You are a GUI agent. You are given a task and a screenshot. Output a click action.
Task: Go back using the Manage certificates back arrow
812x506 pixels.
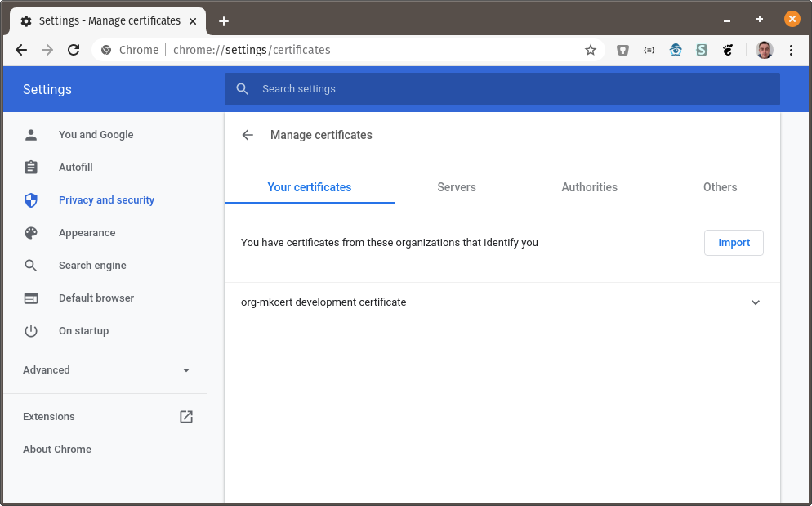click(x=248, y=135)
